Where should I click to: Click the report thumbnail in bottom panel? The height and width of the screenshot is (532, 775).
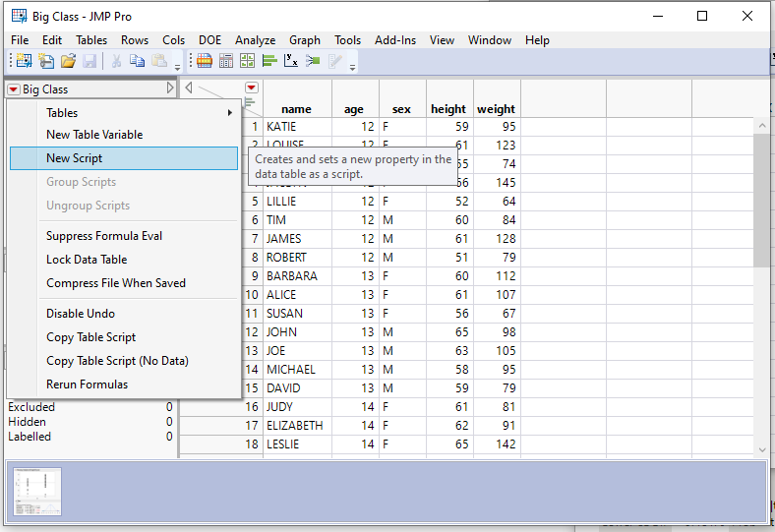tap(37, 492)
